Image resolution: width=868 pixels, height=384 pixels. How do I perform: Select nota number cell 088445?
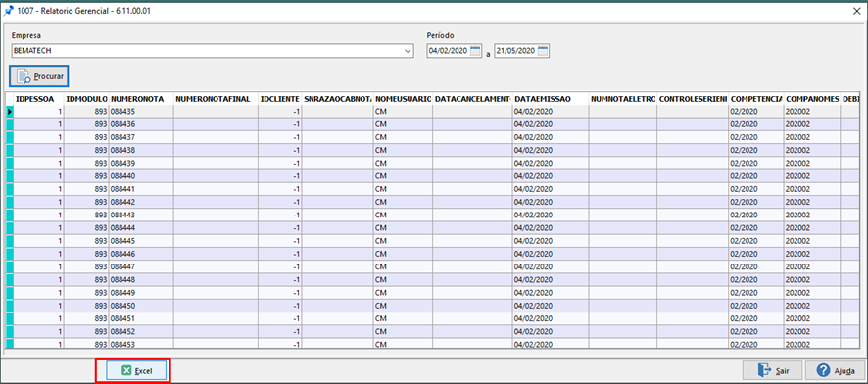pos(141,240)
